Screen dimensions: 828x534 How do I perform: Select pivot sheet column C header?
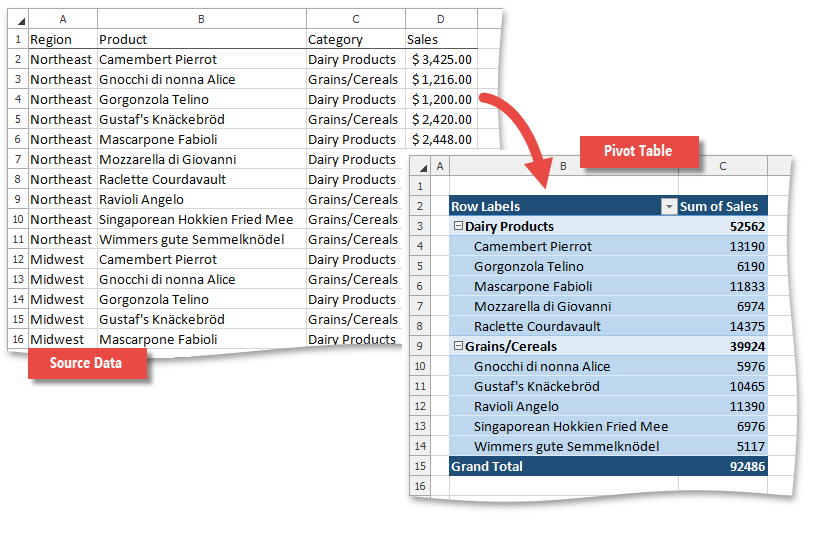click(x=722, y=166)
